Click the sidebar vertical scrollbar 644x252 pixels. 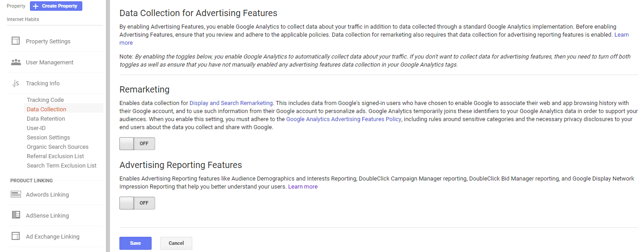(x=108, y=126)
